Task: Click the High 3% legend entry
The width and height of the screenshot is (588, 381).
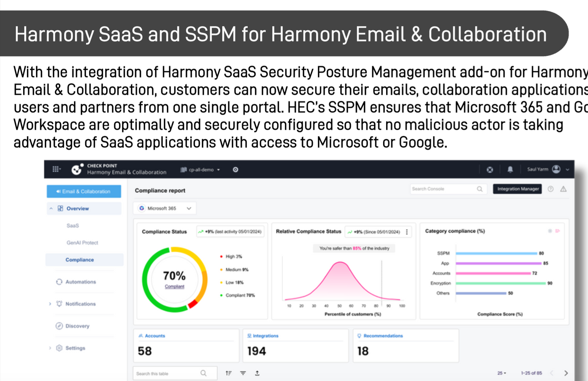Action: point(231,257)
